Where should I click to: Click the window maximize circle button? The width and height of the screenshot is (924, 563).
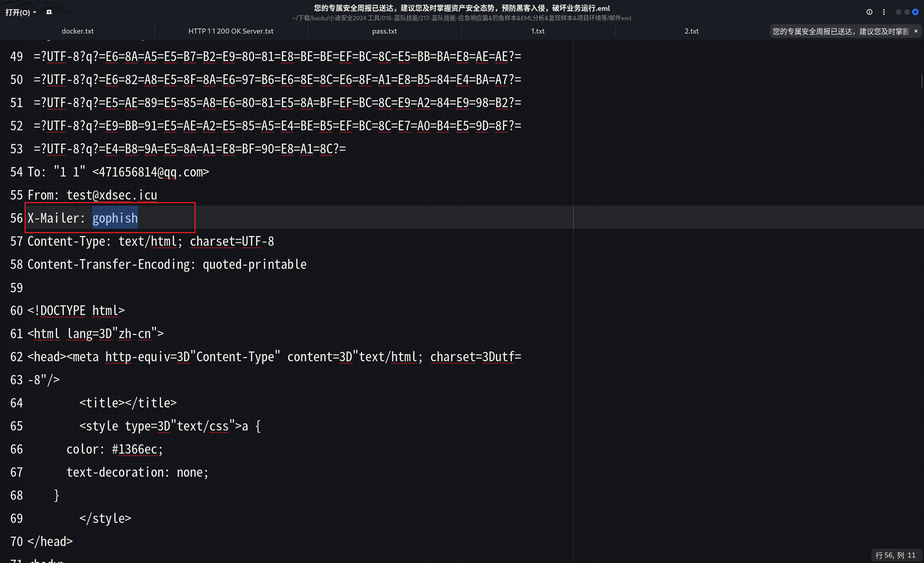(x=907, y=12)
